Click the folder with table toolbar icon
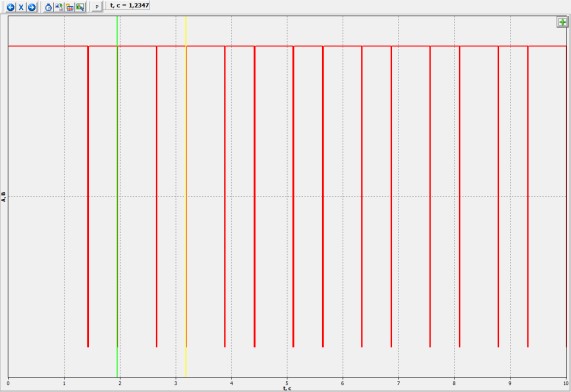 coord(69,7)
